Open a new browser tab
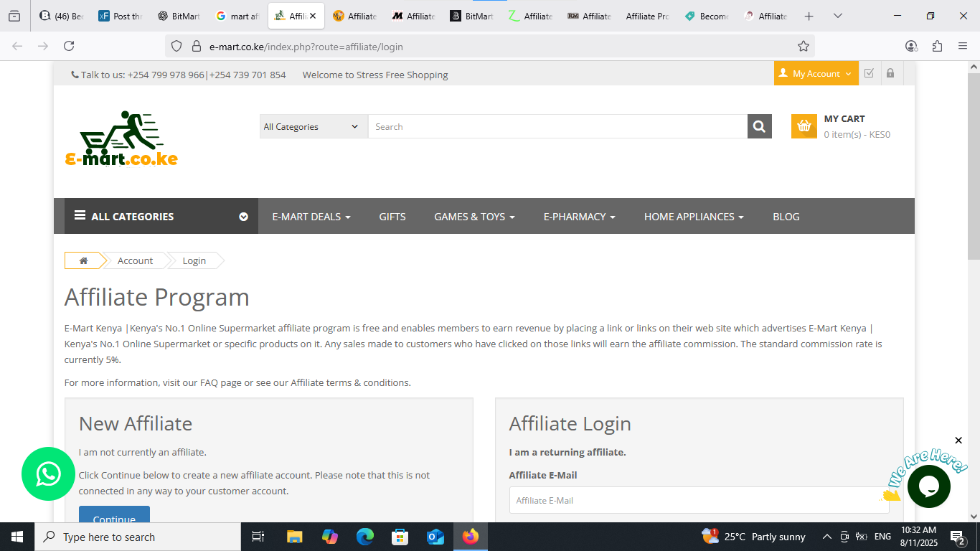Screen dimensions: 980x551 point(809,16)
